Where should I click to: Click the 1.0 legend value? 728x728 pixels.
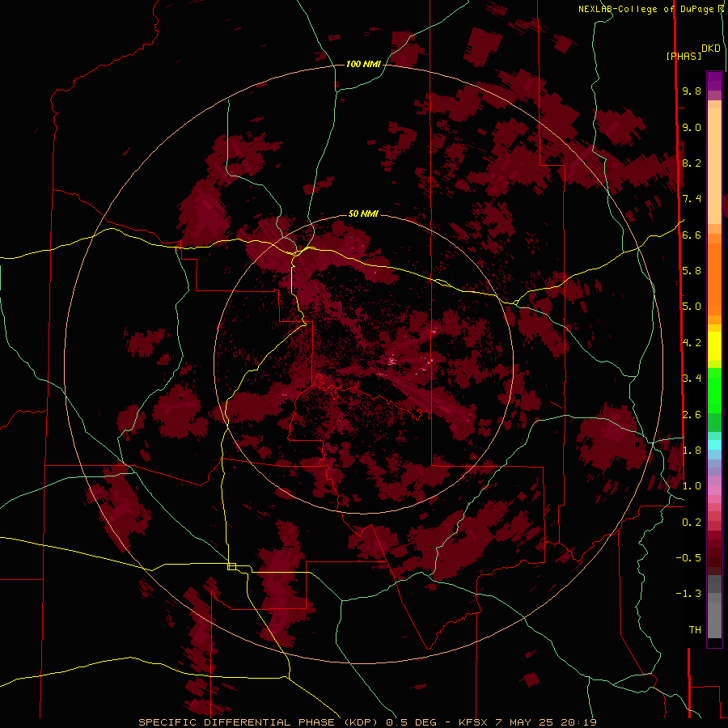pos(692,486)
